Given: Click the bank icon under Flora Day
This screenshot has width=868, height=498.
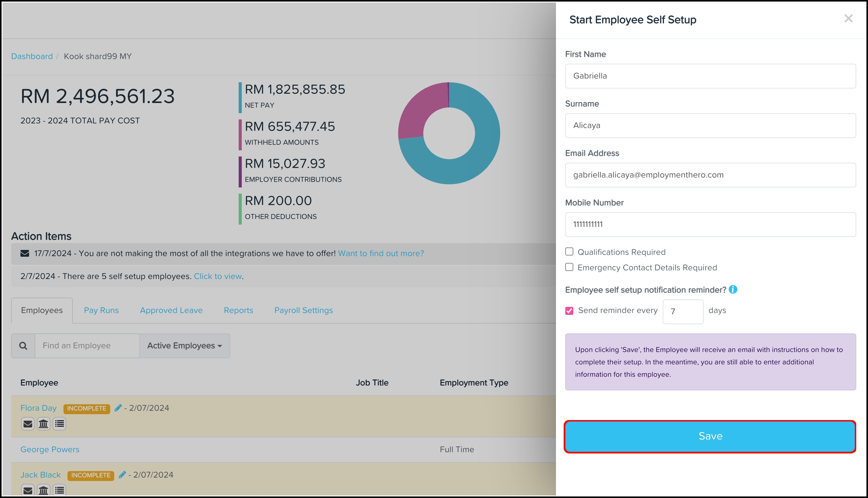Looking at the screenshot, I should 43,424.
